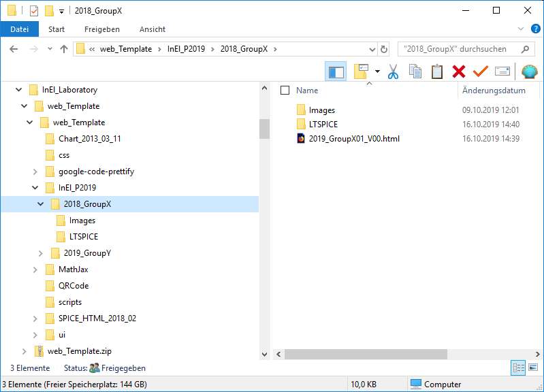The image size is (544, 392).
Task: Switch to details view in status bar
Action: (x=517, y=368)
